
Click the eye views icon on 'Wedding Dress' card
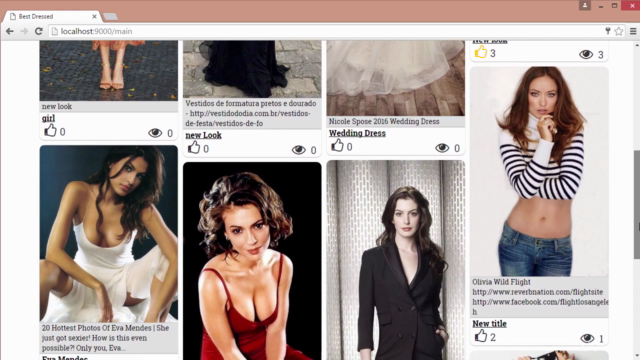tap(442, 148)
